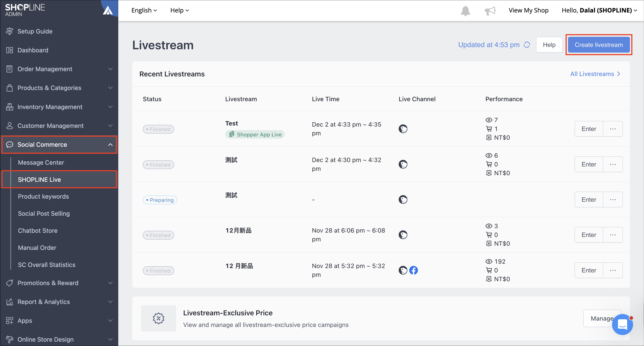Open the announcements megaphone icon

pos(490,11)
